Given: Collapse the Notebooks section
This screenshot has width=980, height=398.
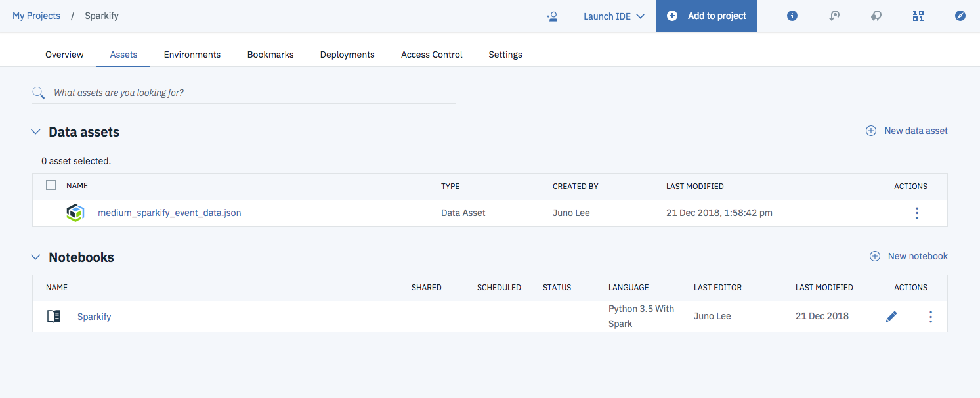Looking at the screenshot, I should click(x=35, y=257).
